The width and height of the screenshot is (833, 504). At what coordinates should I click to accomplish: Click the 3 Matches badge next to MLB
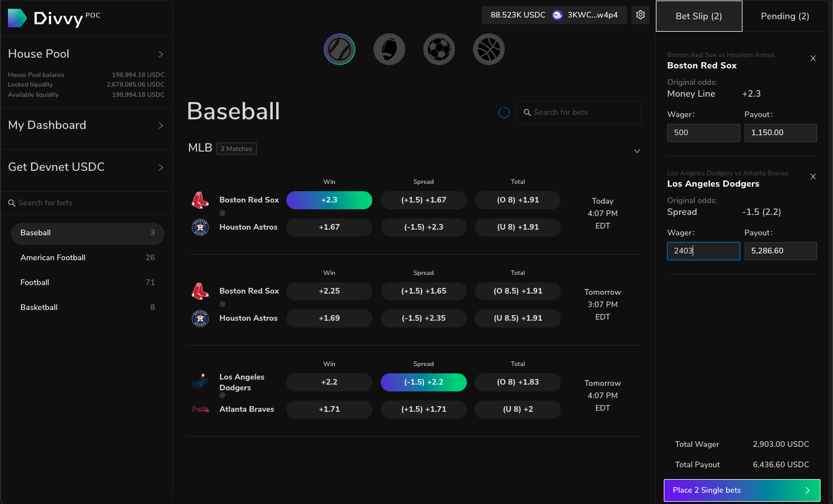pos(237,149)
